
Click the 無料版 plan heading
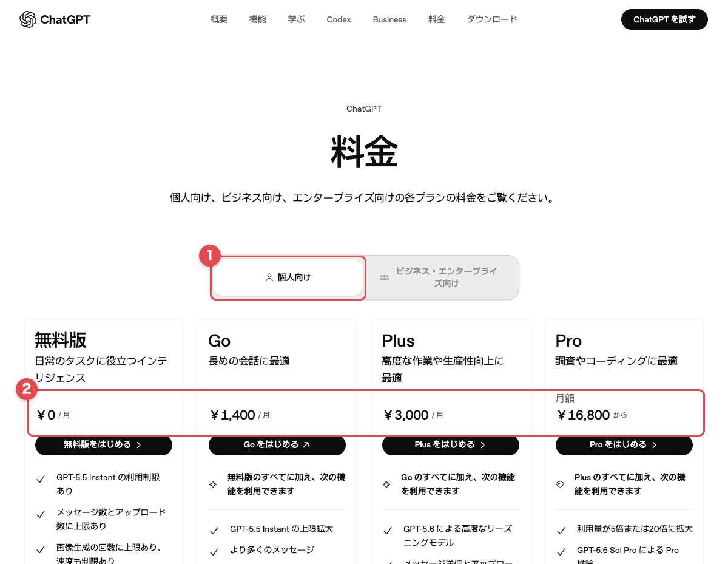pos(61,339)
